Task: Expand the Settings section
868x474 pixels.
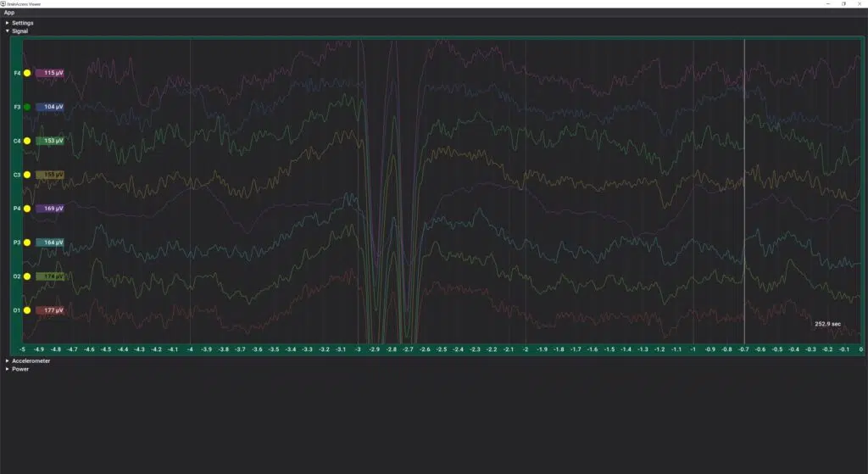Action: 19,23
